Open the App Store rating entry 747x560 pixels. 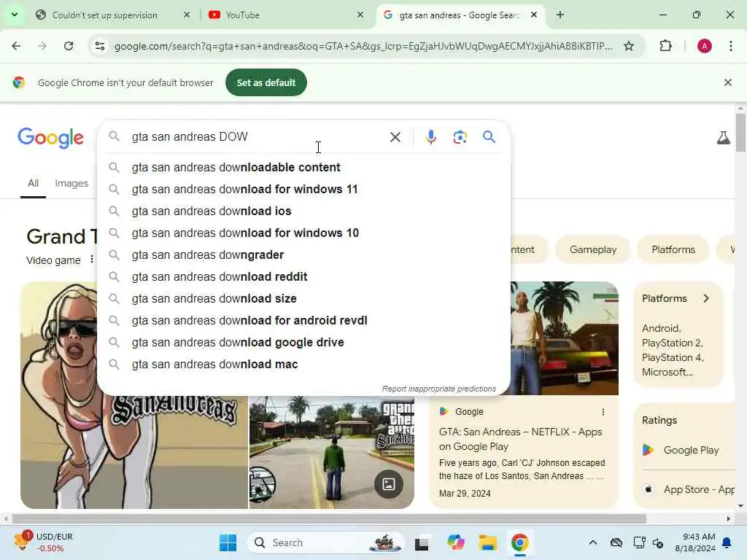689,489
